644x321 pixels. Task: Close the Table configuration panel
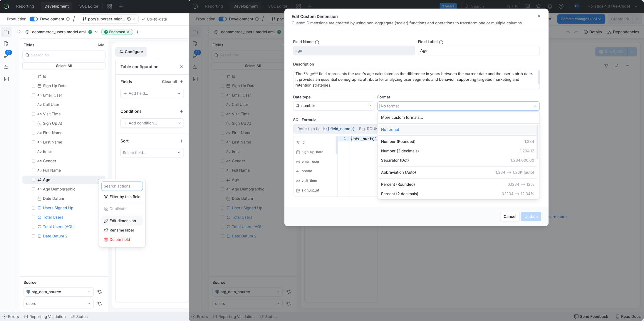tap(182, 67)
